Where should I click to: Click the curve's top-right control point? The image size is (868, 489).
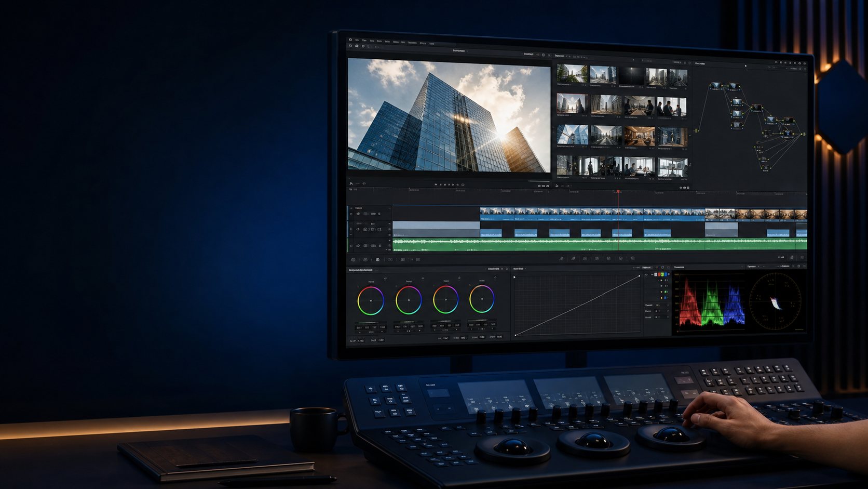(639, 276)
